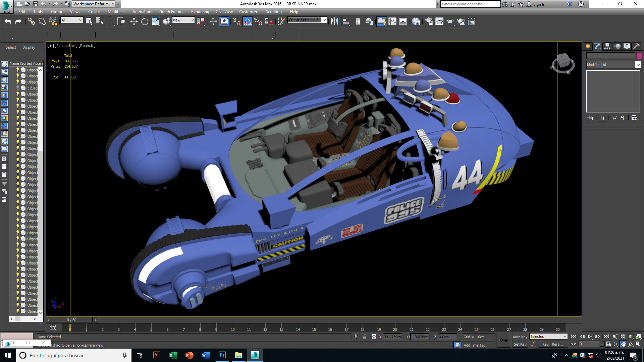Click the [Realistic] shading label menu
Image resolution: width=644 pixels, height=362 pixels.
point(87,46)
